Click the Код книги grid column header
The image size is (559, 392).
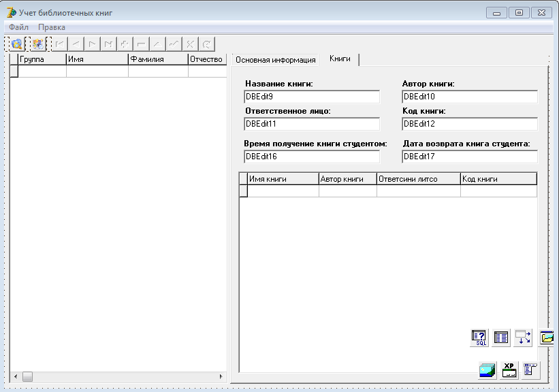498,179
